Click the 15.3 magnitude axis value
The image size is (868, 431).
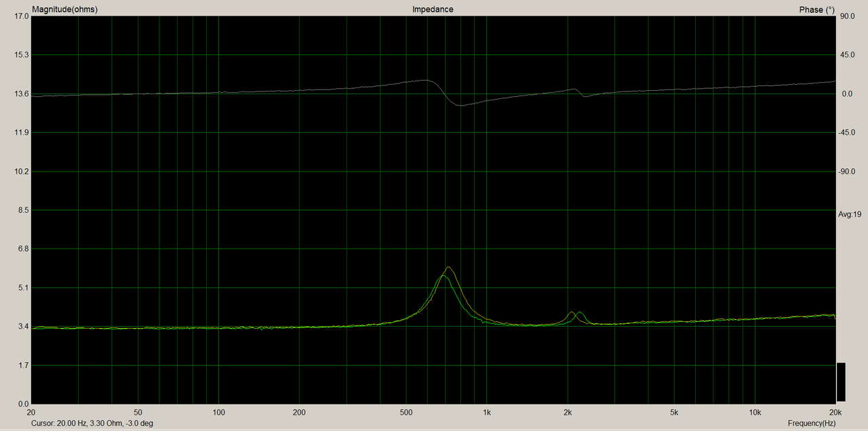pos(21,55)
